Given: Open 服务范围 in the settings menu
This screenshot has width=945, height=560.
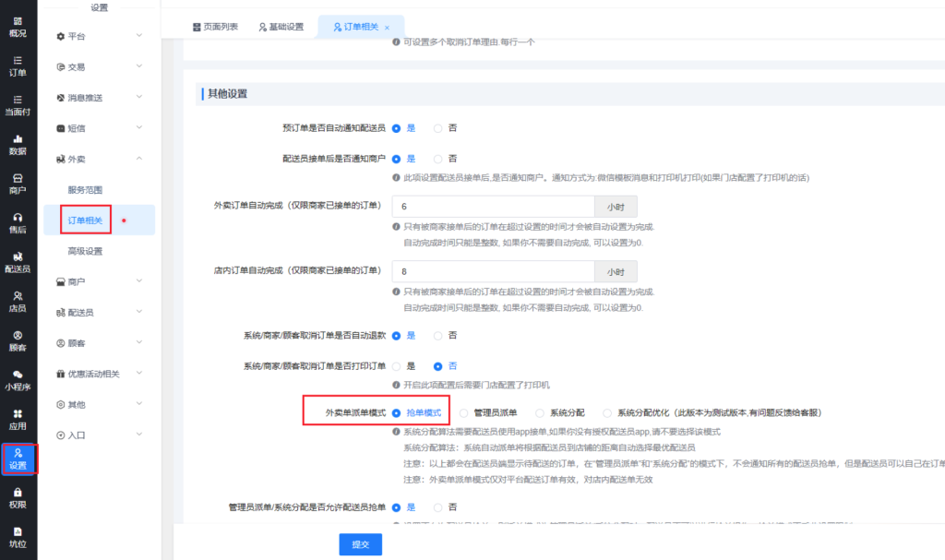Looking at the screenshot, I should click(x=85, y=189).
